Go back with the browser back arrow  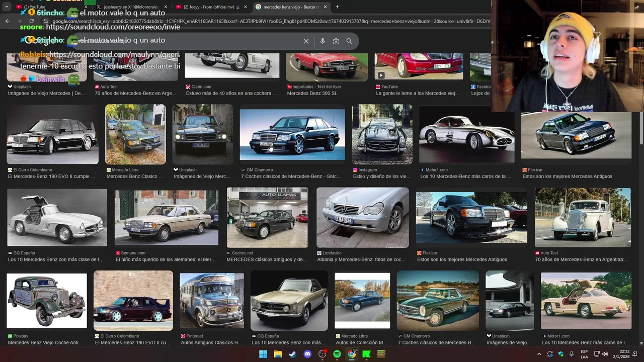[x=7, y=21]
